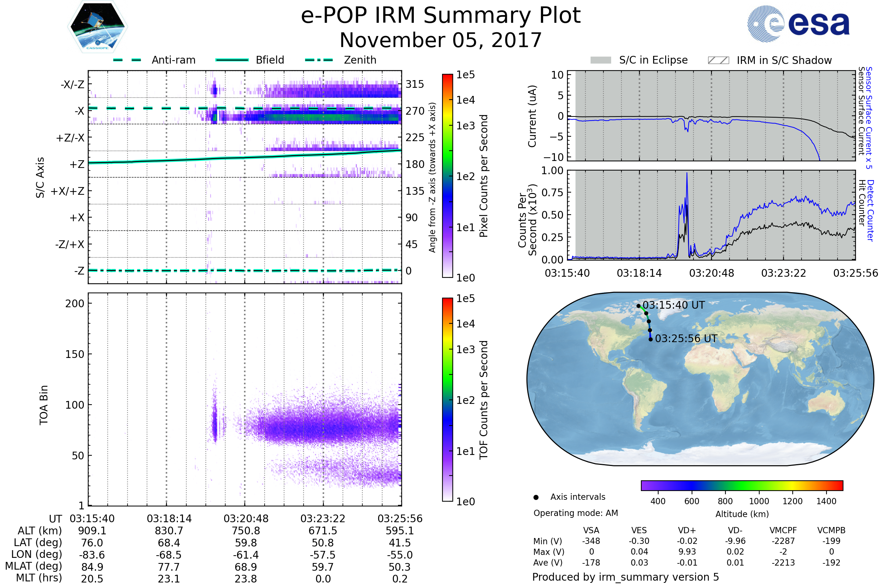Click the 03:18:14 UT label under TOA plot

169,519
